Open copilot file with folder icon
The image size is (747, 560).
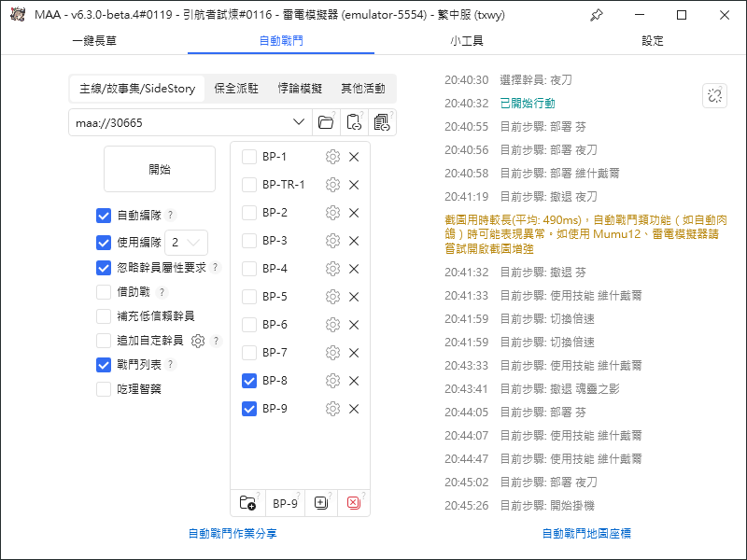point(325,122)
